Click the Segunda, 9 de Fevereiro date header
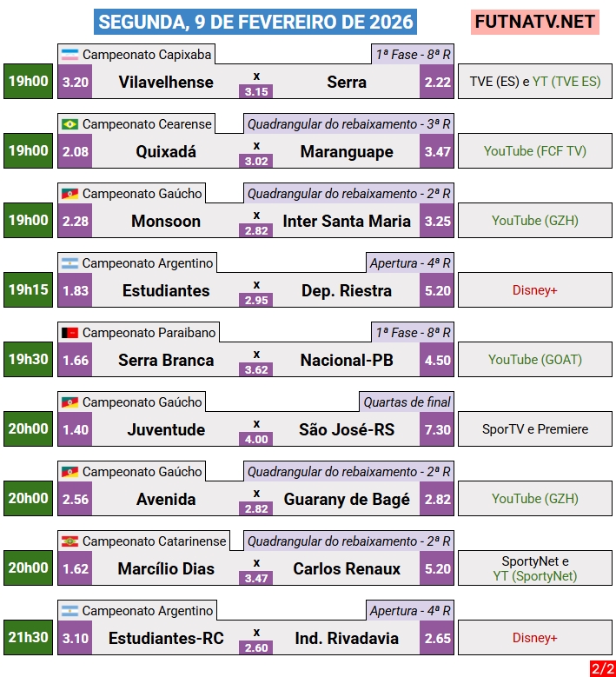This screenshot has width=616, height=677. click(x=255, y=22)
